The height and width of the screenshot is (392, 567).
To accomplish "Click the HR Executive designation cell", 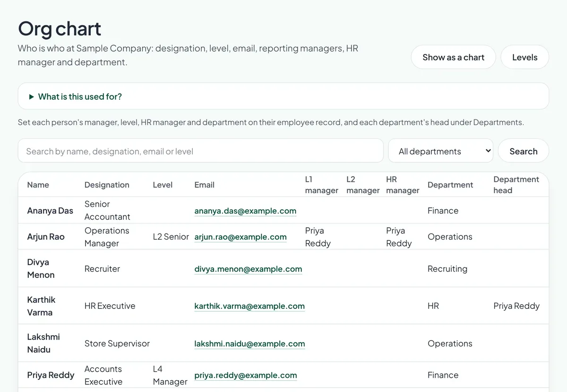I will click(x=110, y=306).
